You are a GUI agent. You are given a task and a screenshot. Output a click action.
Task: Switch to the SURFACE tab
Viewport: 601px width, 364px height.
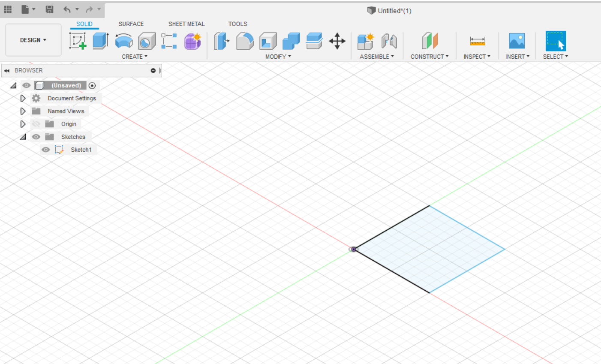(131, 24)
